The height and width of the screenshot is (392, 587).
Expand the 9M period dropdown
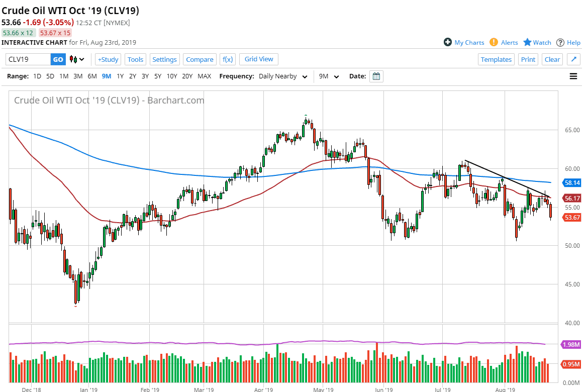[x=329, y=76]
